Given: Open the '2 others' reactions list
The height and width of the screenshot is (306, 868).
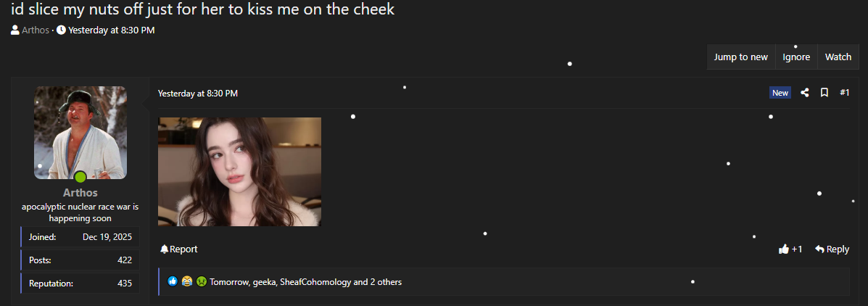Looking at the screenshot, I should click(386, 282).
